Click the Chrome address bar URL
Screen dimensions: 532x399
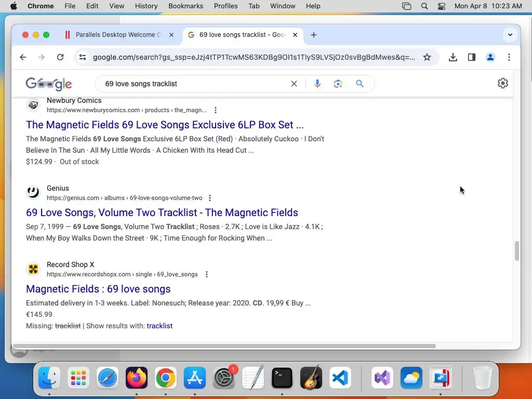pos(254,57)
